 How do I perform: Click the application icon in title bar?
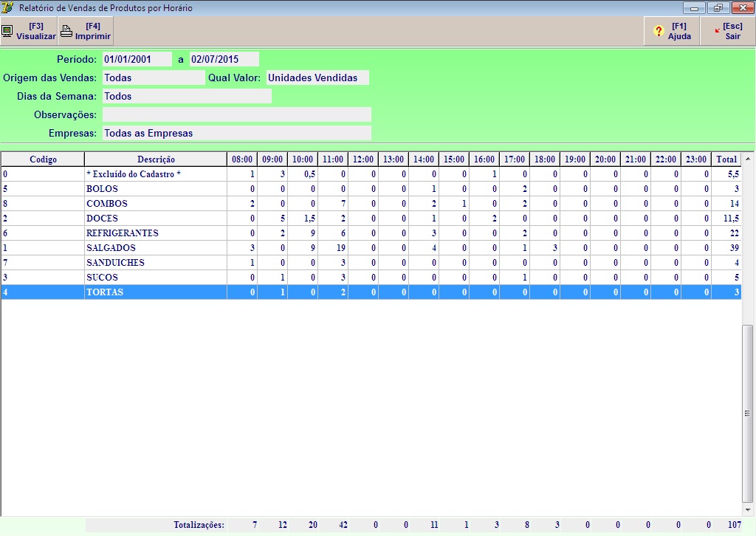pyautogui.click(x=8, y=7)
